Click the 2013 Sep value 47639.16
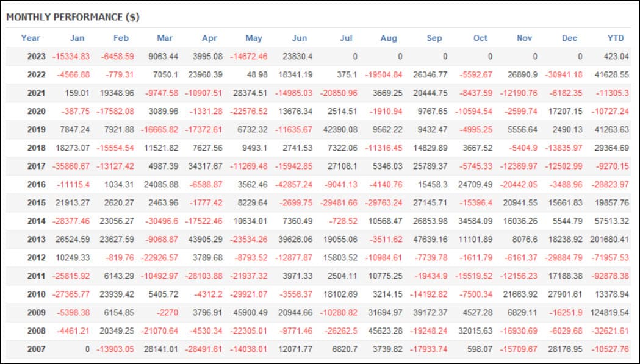The width and height of the screenshot is (640, 364). coord(430,239)
